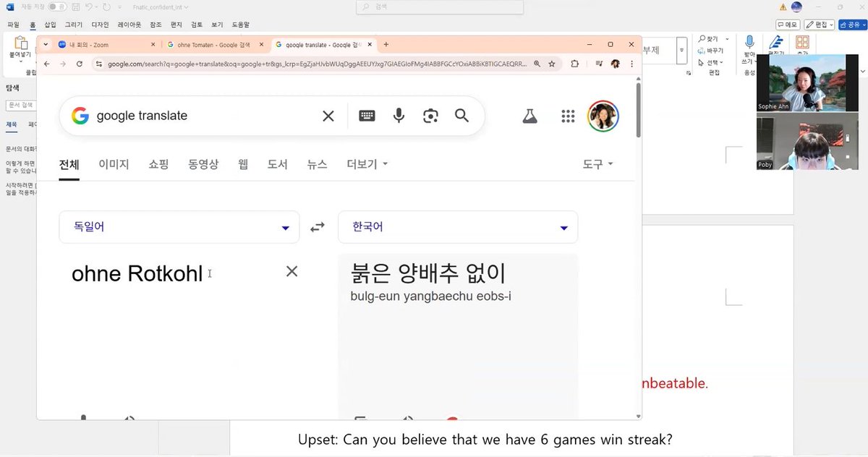Open the Google apps grid
The height and width of the screenshot is (457, 868).
click(569, 116)
